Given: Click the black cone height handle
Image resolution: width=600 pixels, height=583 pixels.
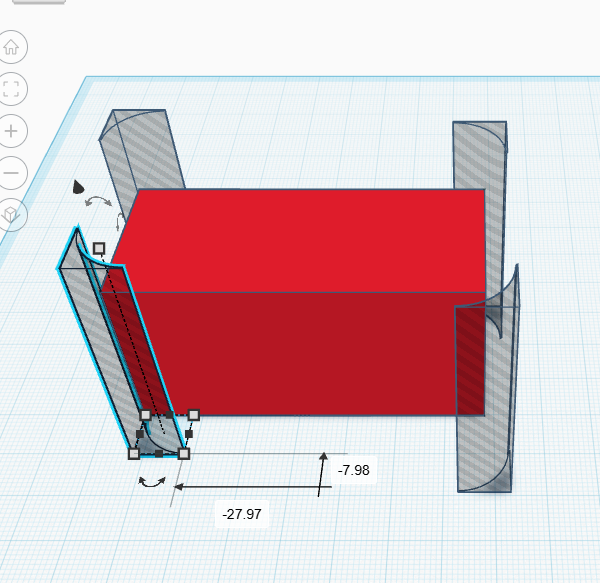Looking at the screenshot, I should point(78,187).
